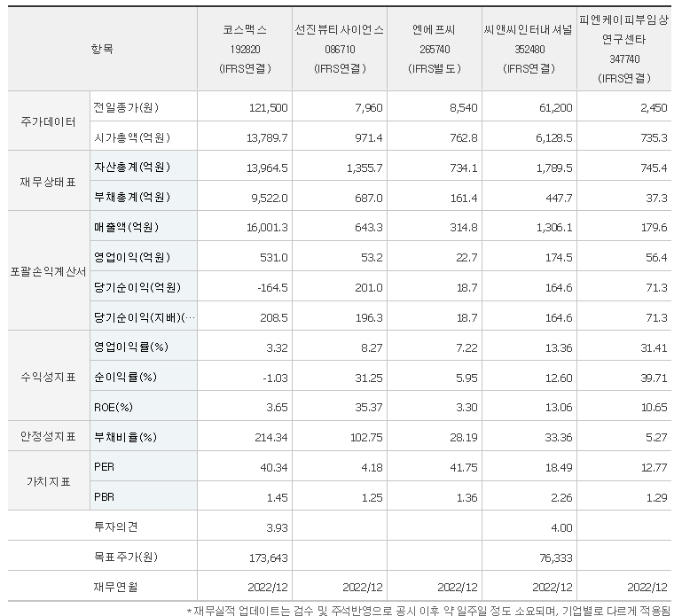Click the 선진뷰티사이언스 086710 column header

pyautogui.click(x=340, y=49)
